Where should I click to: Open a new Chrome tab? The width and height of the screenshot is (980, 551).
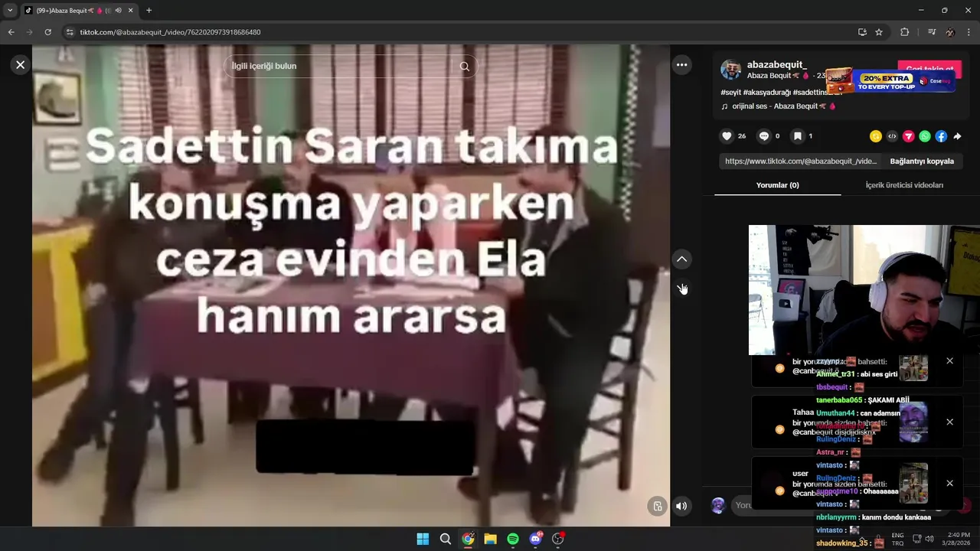click(149, 11)
